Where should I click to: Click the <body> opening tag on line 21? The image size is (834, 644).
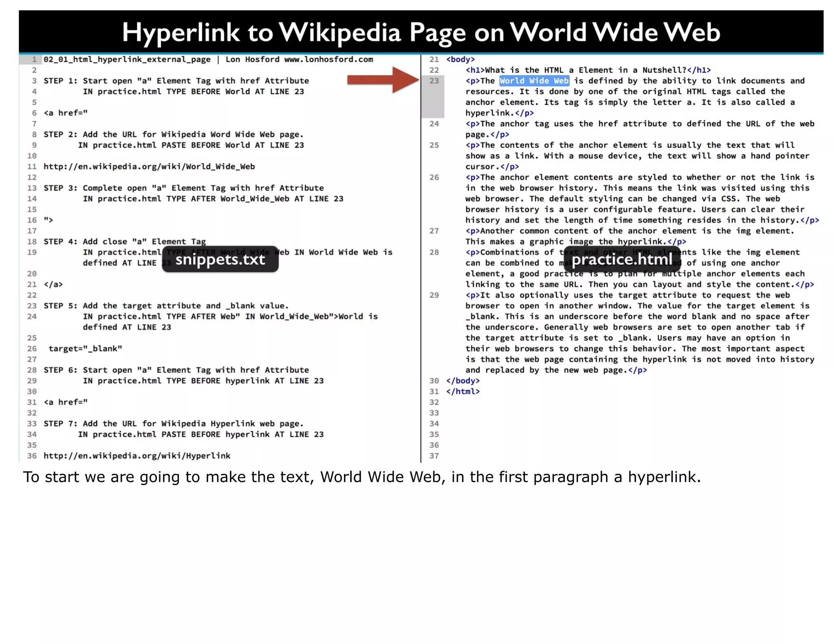click(460, 59)
